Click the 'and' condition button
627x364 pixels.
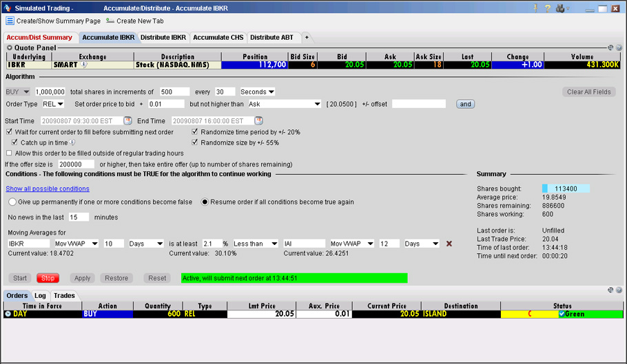coord(466,104)
